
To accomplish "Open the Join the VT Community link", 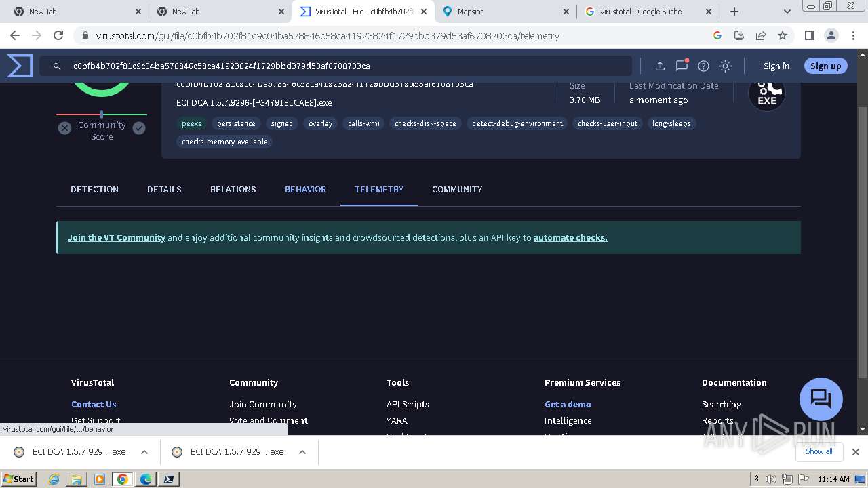I will pyautogui.click(x=117, y=237).
